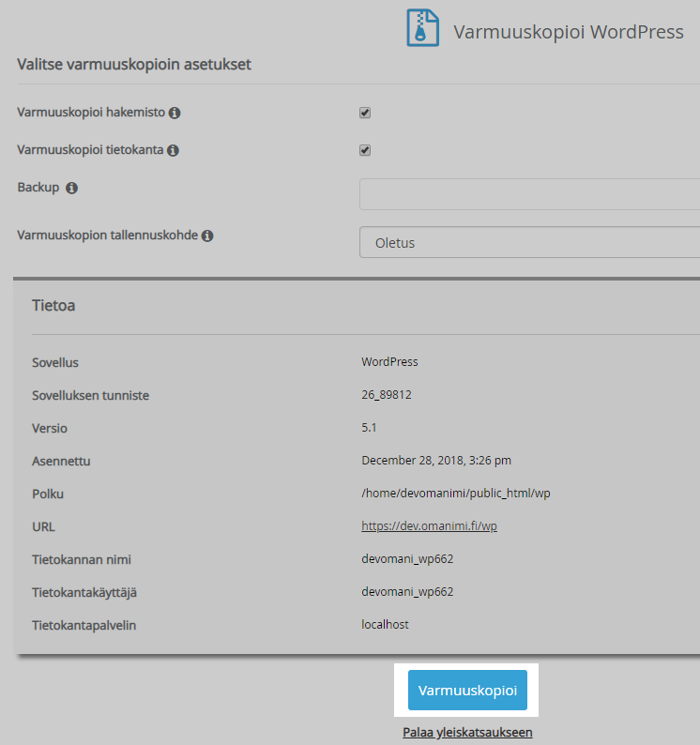Select the path /home/devomanimi/public_html/wp
The width and height of the screenshot is (700, 745).
click(x=456, y=494)
